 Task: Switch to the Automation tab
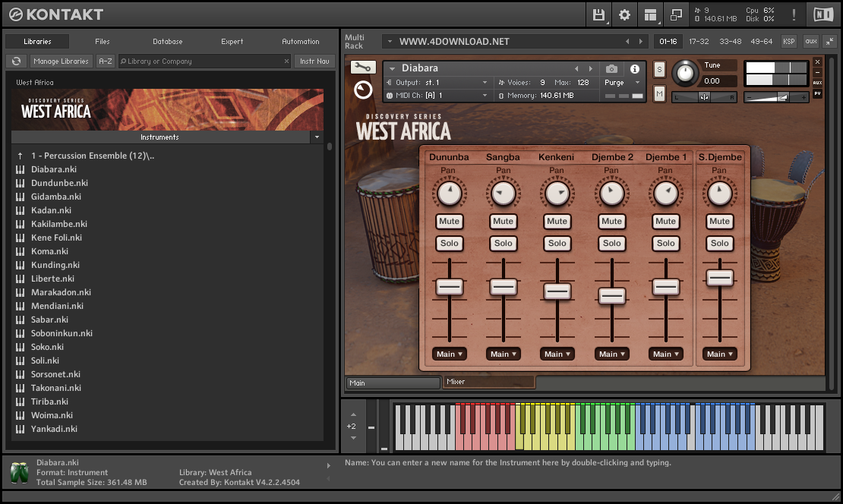pos(301,42)
